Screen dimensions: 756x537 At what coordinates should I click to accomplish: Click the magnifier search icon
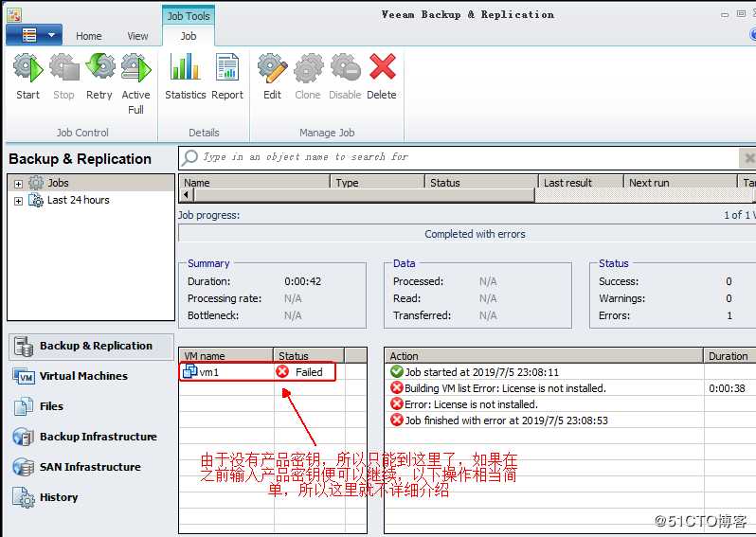click(190, 157)
